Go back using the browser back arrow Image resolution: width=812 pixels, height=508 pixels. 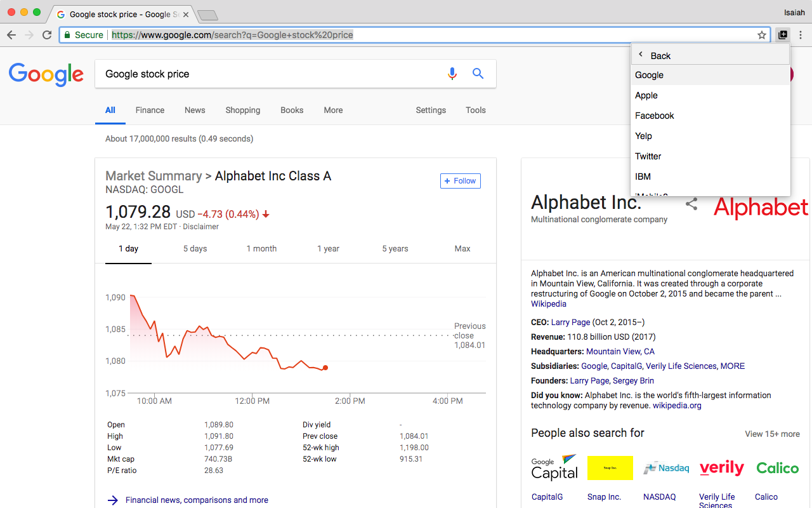click(x=11, y=35)
